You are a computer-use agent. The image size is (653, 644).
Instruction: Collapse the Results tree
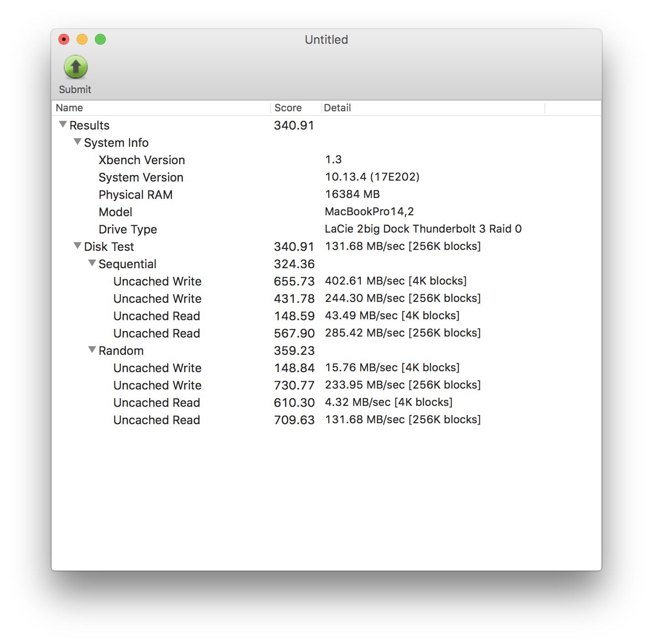click(63, 125)
